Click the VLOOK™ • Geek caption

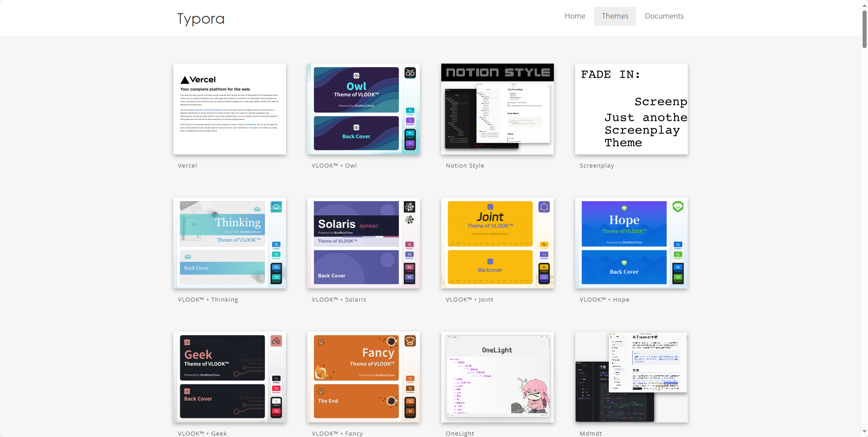click(x=202, y=433)
